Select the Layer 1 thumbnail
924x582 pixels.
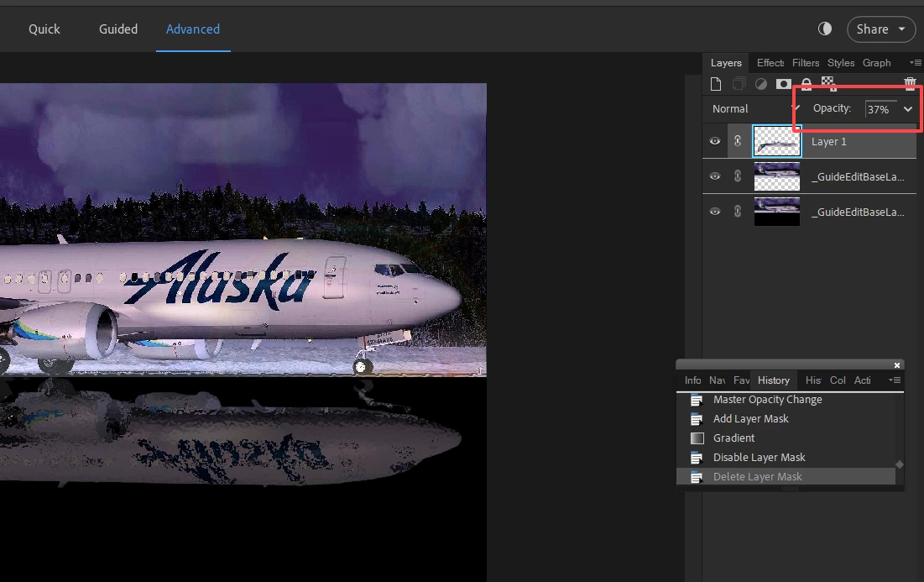pyautogui.click(x=777, y=141)
